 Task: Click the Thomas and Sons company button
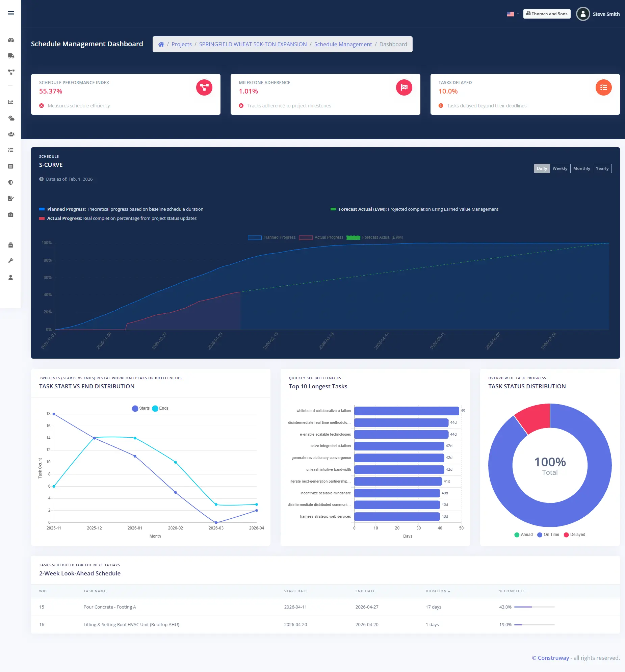(547, 14)
